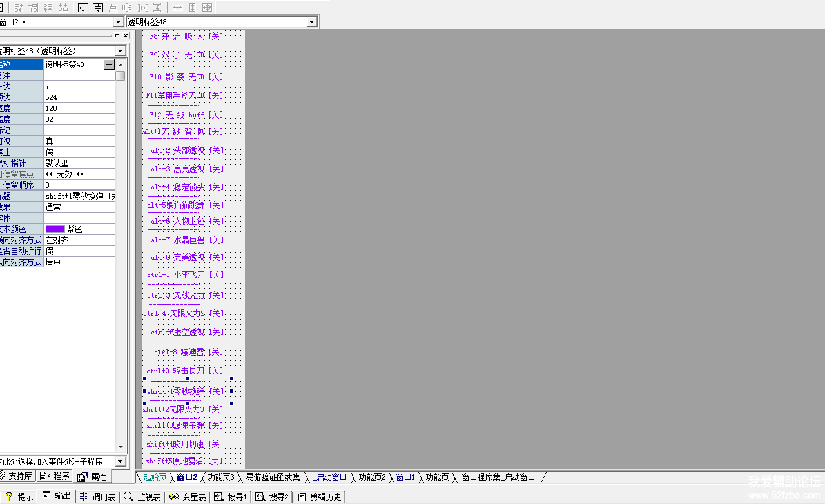The width and height of the screenshot is (825, 504).
Task: Float the property panel with the restore icon
Action: [117, 36]
